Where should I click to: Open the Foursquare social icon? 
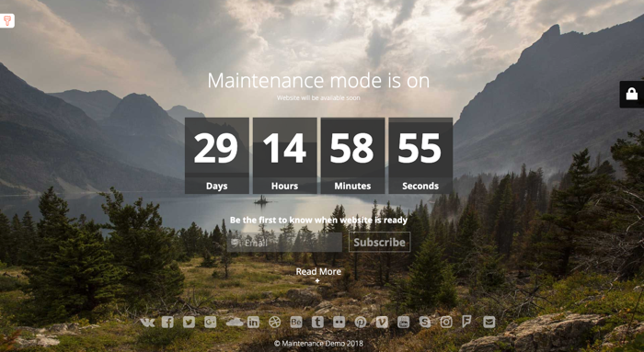(x=466, y=322)
